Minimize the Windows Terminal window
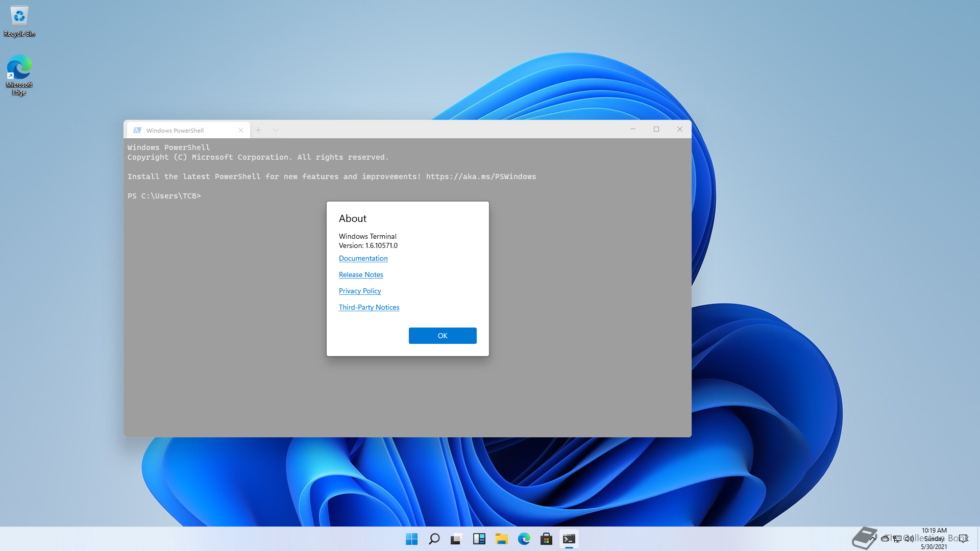980x551 pixels. [x=633, y=129]
